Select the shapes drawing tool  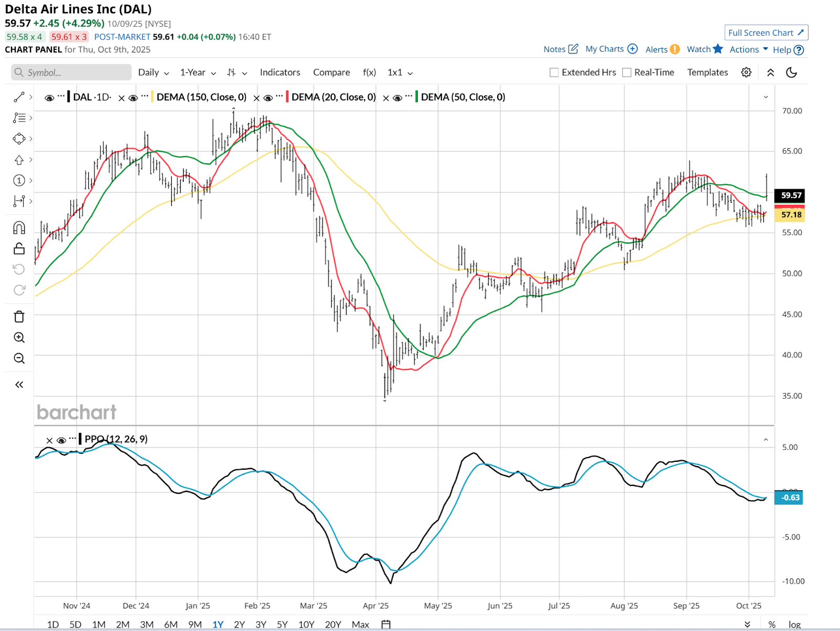pyautogui.click(x=19, y=139)
